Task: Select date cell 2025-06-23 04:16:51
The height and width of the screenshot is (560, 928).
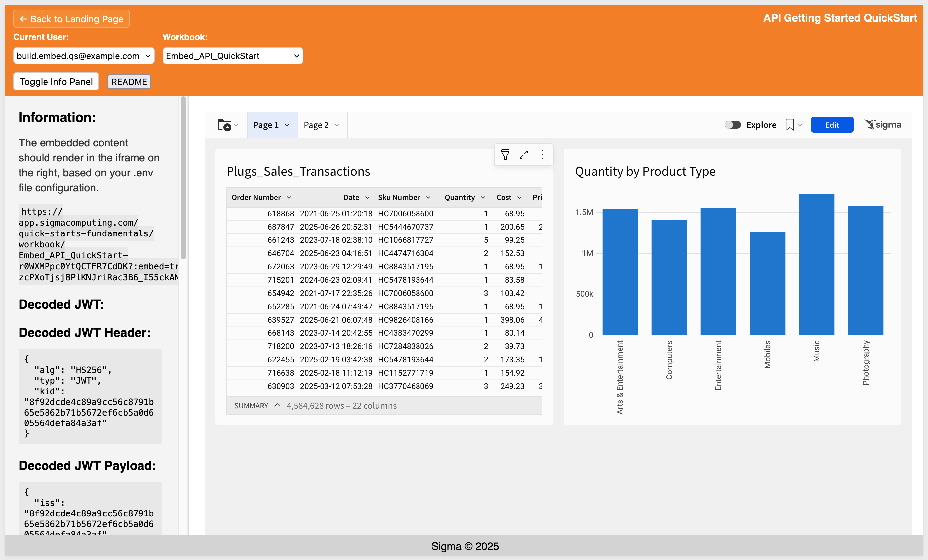Action: pyautogui.click(x=336, y=253)
